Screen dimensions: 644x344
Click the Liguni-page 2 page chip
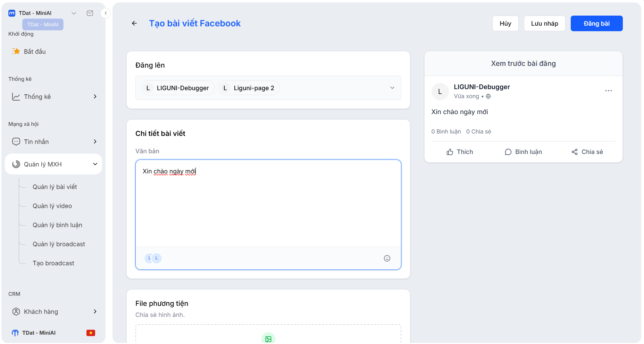tap(249, 88)
